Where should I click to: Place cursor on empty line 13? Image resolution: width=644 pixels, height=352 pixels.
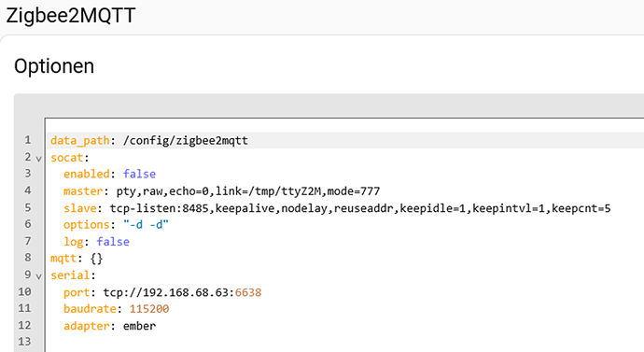[x=345, y=342]
